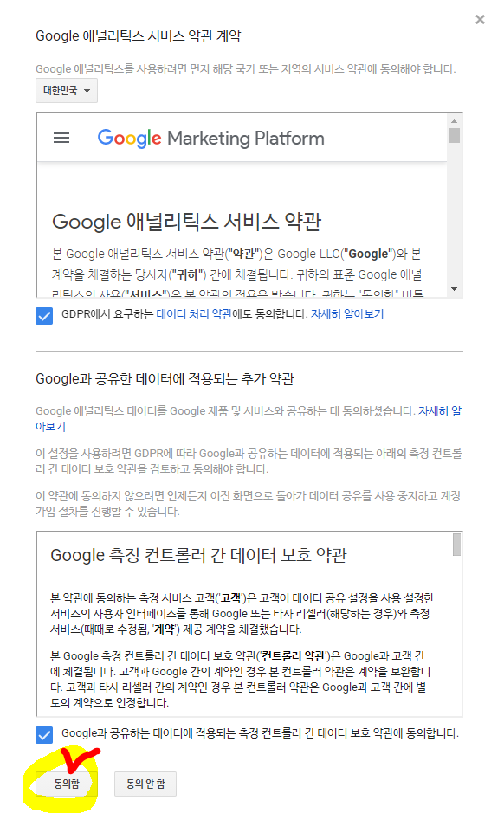Click the upper terms frame scrollbar thumb

click(455, 135)
